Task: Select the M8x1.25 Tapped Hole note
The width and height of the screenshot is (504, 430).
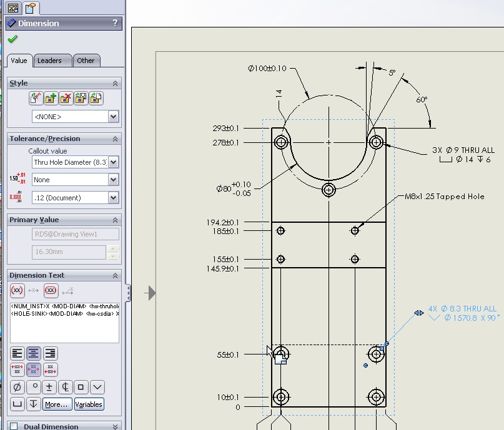Action: coord(445,197)
